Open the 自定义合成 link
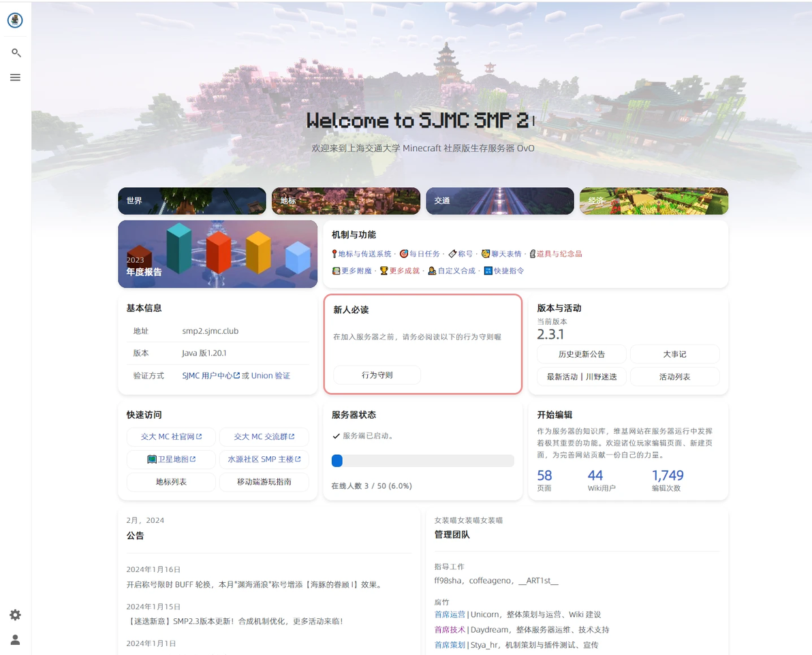812x655 pixels. [x=456, y=271]
